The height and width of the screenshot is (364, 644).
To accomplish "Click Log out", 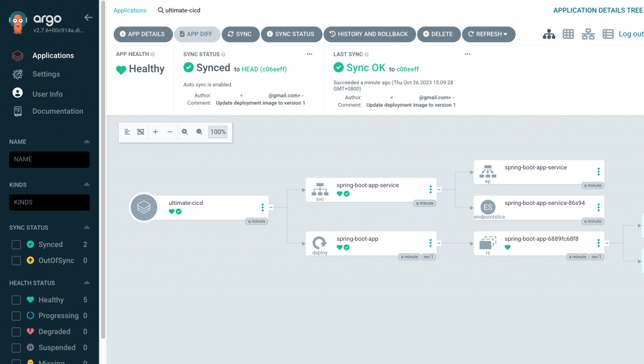I will [631, 34].
